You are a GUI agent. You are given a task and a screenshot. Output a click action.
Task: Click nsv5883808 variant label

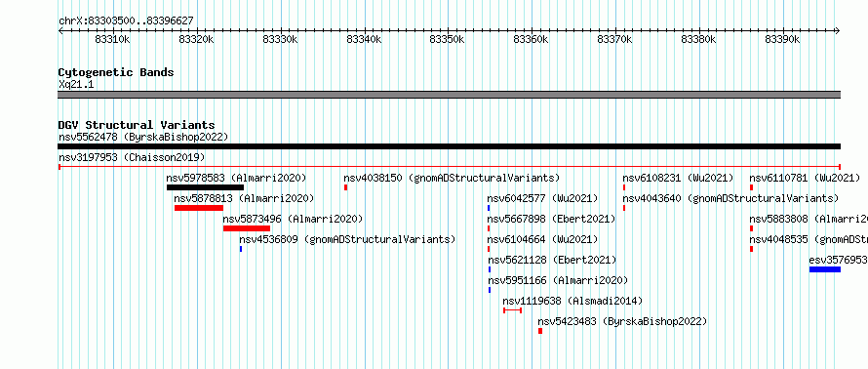[809, 219]
